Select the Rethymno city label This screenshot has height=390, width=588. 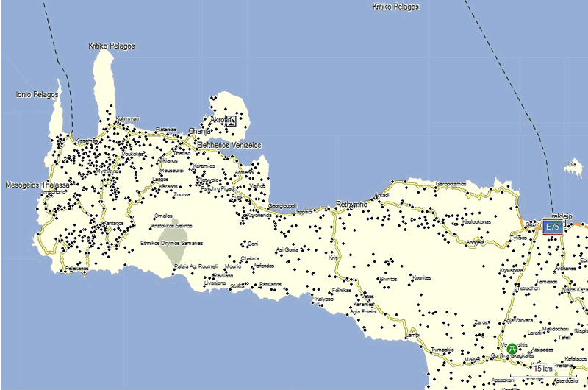(x=350, y=204)
